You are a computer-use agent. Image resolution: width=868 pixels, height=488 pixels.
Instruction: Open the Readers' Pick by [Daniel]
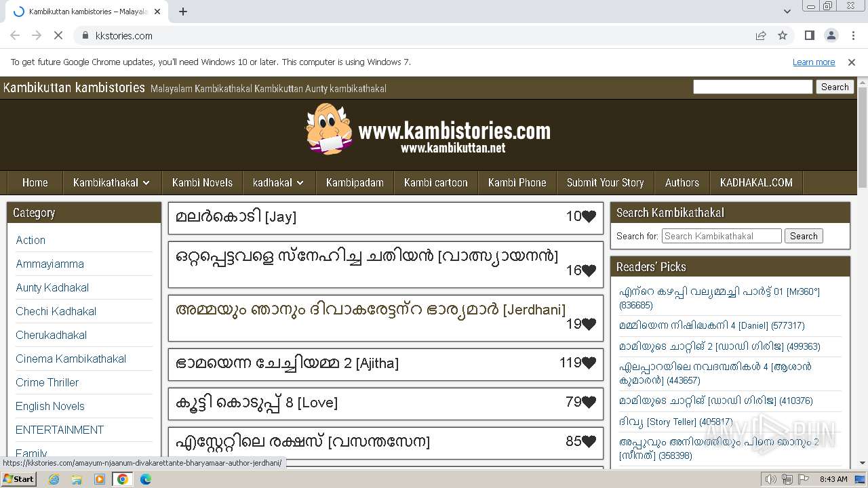coord(712,325)
